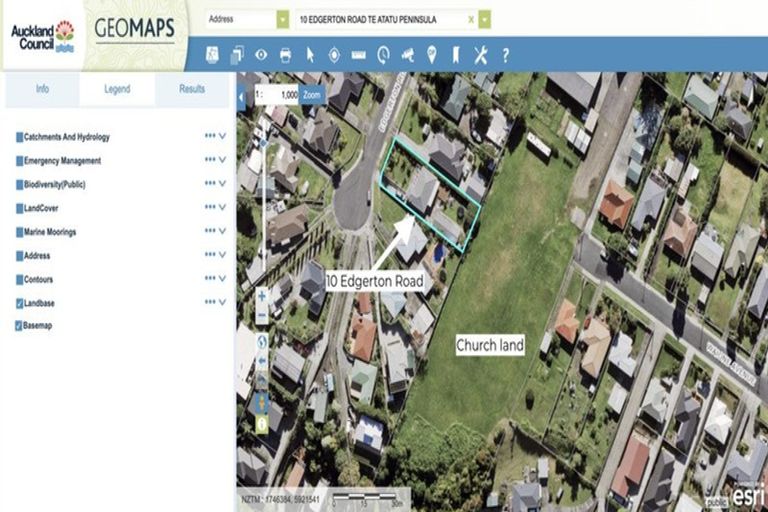Uncheck the Landbase layer checkbox

[x=20, y=303]
